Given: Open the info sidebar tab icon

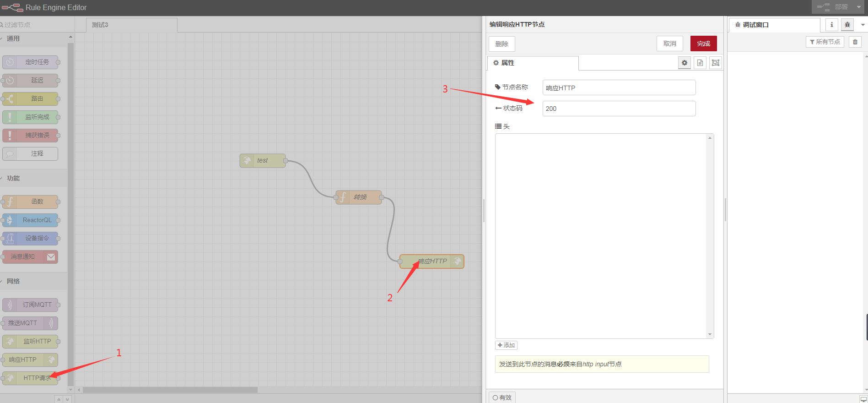Looking at the screenshot, I should [832, 25].
